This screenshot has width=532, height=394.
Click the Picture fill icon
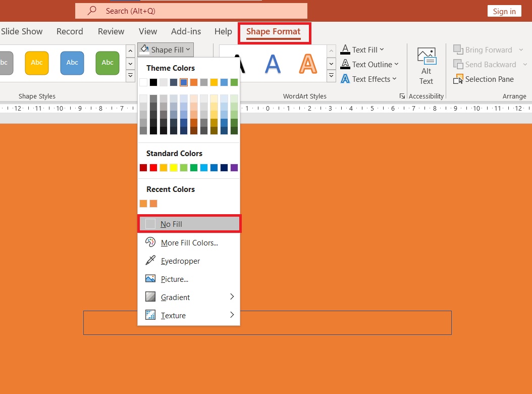tap(150, 279)
